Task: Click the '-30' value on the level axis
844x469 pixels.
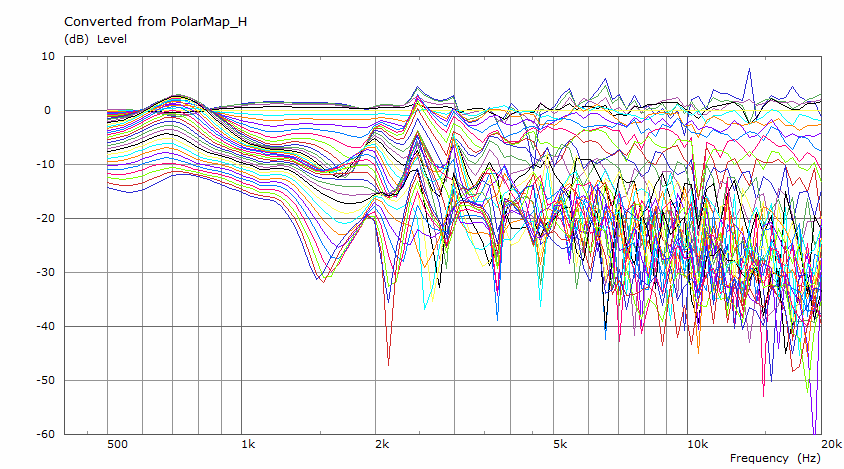Action: point(46,272)
